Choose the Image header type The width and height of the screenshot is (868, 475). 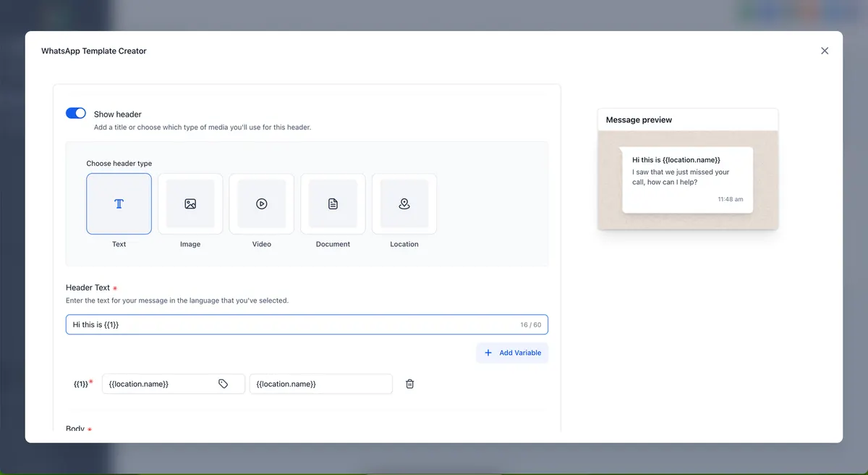pyautogui.click(x=190, y=203)
